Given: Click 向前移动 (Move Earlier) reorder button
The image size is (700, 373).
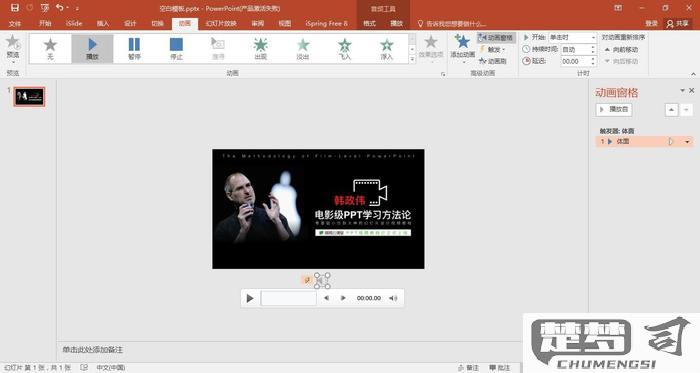Looking at the screenshot, I should coord(621,50).
